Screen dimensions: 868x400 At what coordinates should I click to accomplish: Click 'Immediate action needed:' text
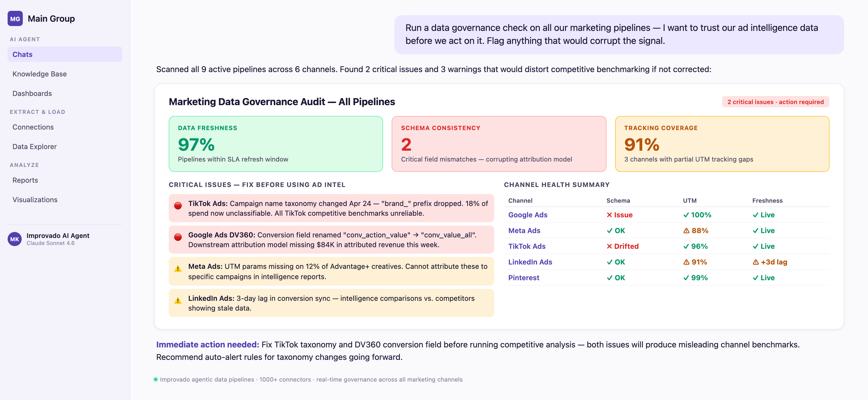tap(208, 344)
